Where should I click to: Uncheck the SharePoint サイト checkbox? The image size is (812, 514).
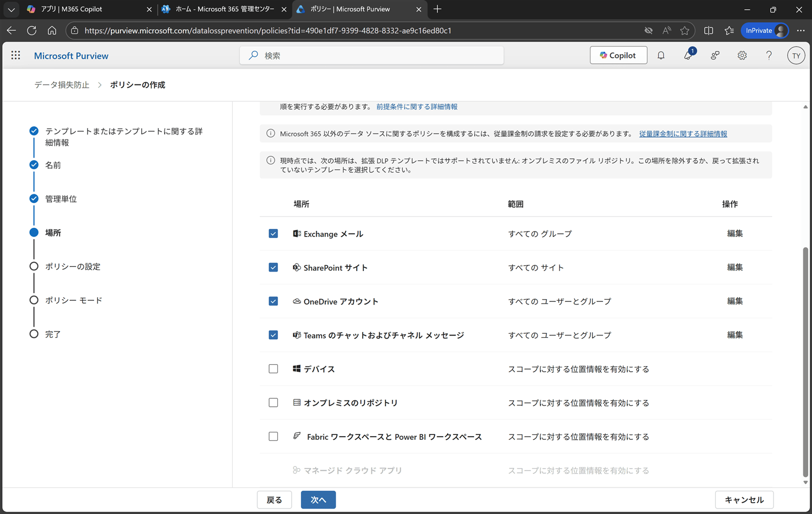(273, 267)
